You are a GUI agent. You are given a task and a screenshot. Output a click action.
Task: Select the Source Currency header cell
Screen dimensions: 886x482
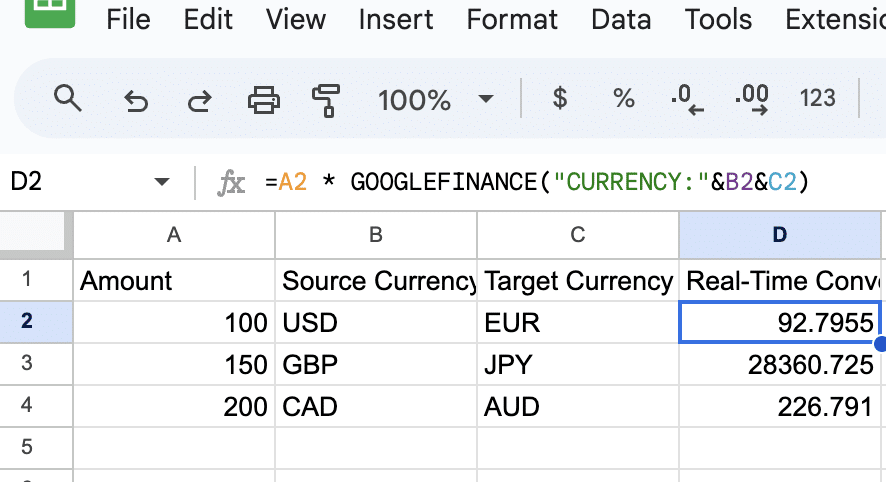click(x=376, y=280)
